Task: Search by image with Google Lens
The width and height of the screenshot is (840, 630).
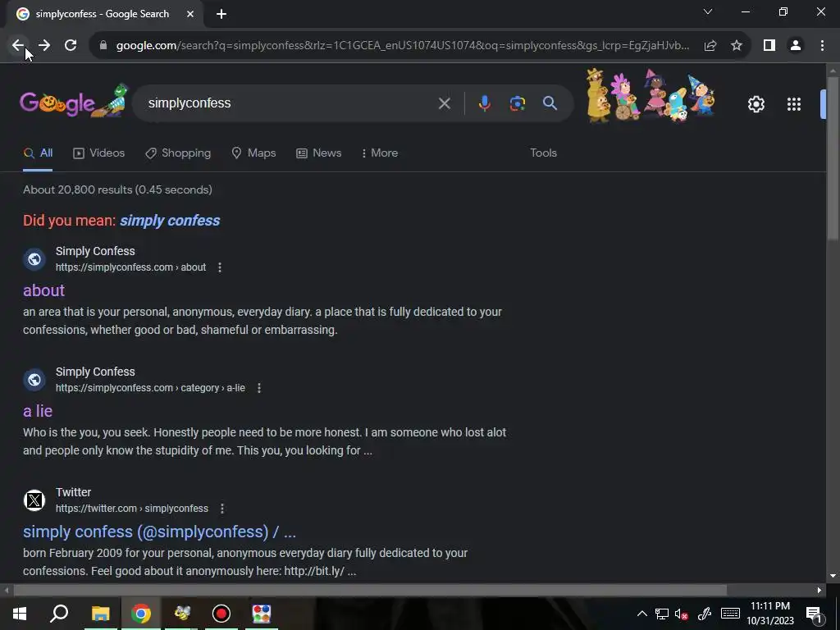Action: [x=518, y=103]
